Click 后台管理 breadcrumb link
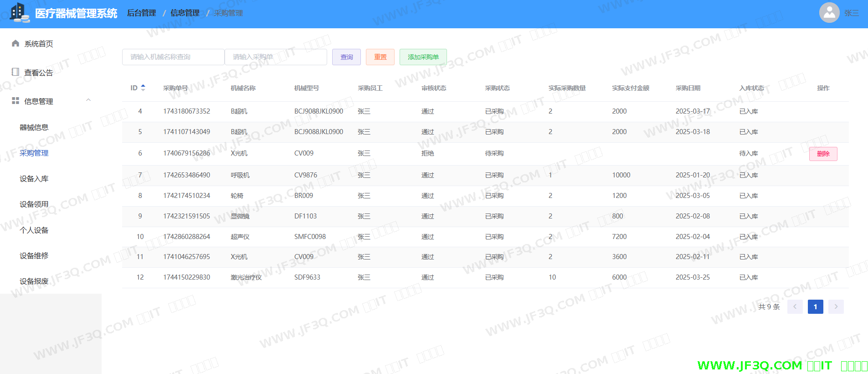The width and height of the screenshot is (868, 374). [x=141, y=13]
